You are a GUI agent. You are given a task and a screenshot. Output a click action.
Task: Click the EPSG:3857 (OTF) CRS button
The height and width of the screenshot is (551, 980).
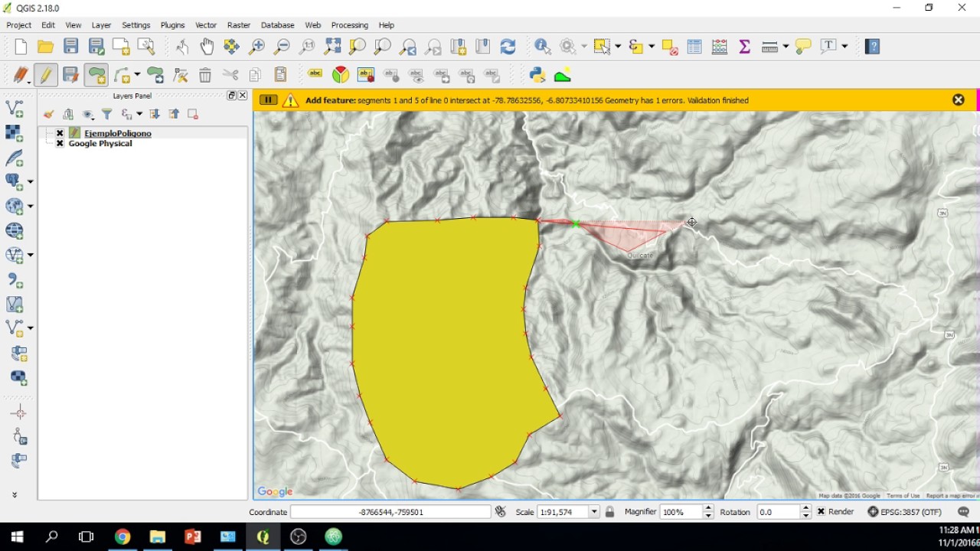click(904, 512)
